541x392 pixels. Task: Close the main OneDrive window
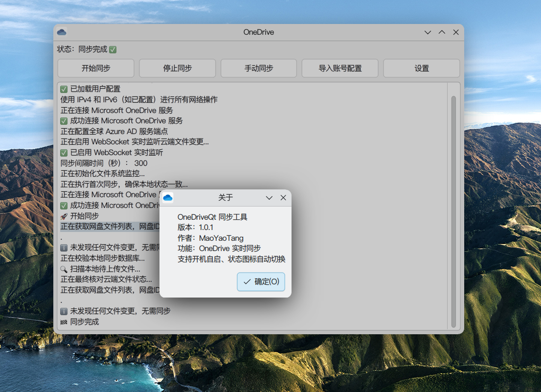(x=456, y=32)
